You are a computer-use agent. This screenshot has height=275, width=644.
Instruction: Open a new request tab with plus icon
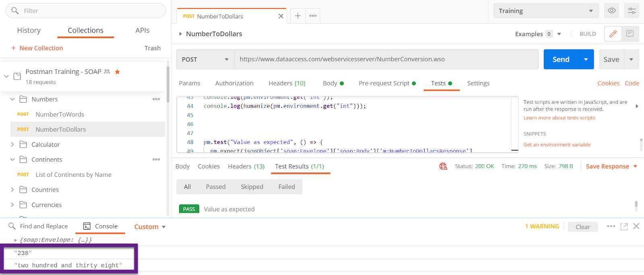click(x=298, y=16)
